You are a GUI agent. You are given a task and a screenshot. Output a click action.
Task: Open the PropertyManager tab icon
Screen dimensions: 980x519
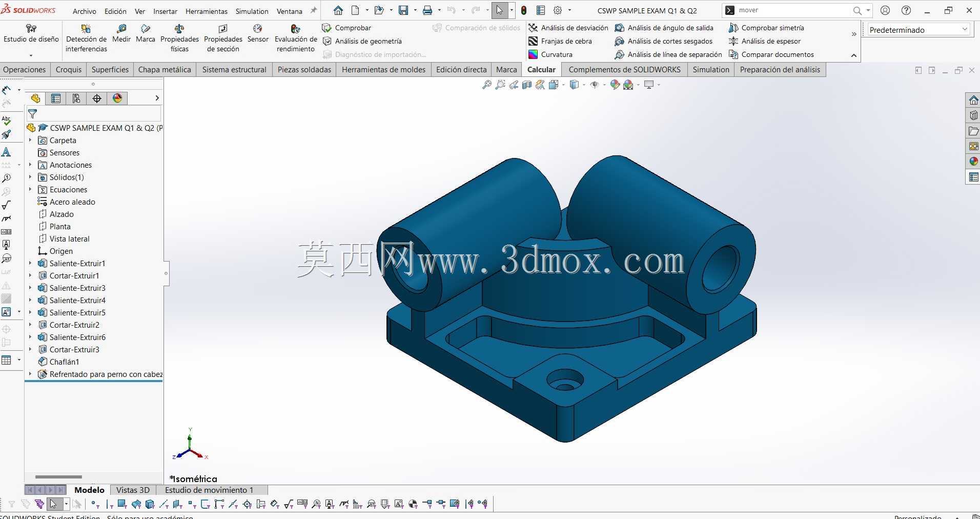56,98
